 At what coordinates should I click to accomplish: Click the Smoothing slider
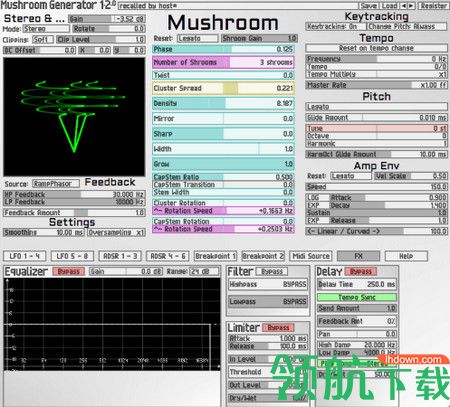point(44,232)
